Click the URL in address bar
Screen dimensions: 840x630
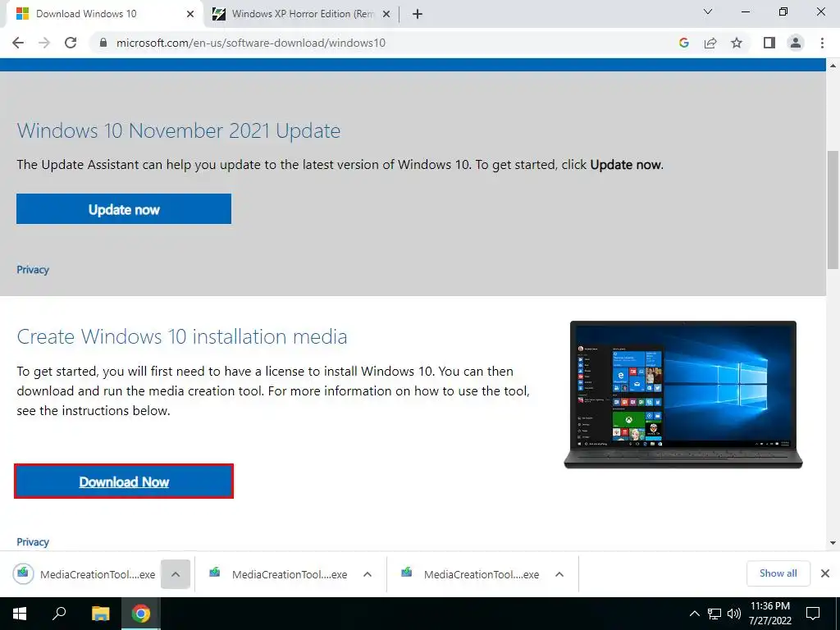tap(251, 43)
